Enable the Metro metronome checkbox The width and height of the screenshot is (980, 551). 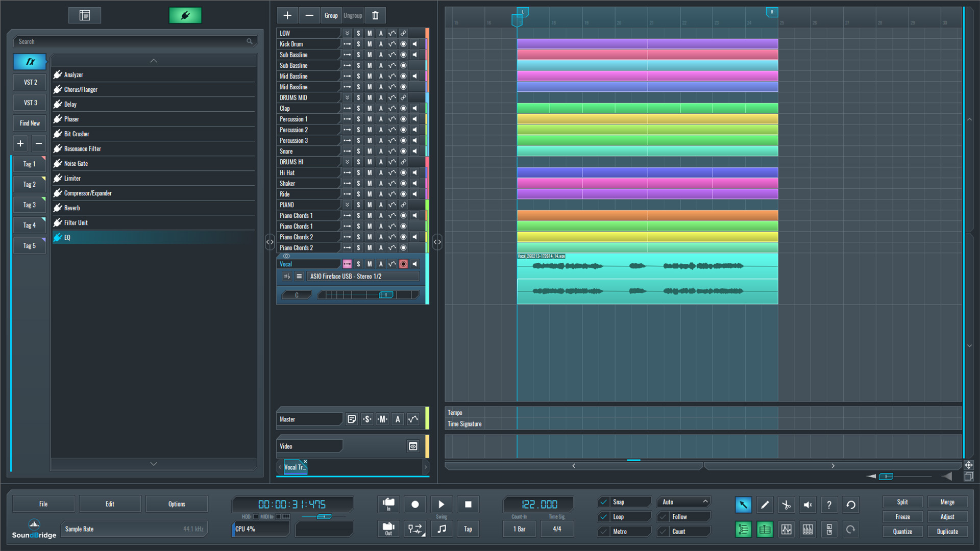click(x=604, y=532)
